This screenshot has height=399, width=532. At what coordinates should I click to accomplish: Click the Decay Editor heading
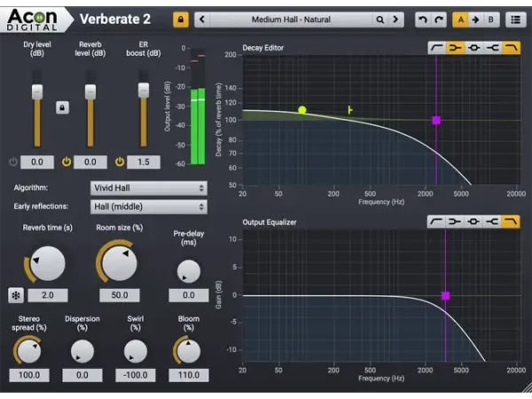[263, 48]
